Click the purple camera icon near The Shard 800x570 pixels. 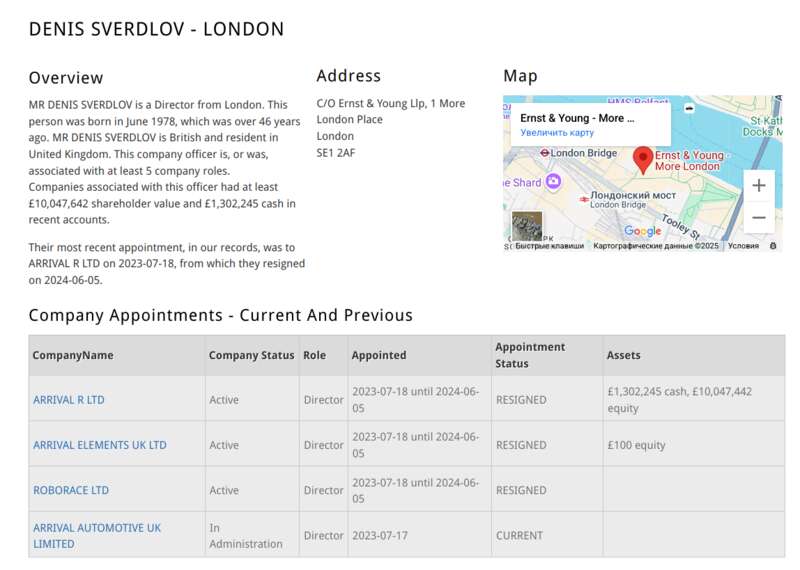553,181
